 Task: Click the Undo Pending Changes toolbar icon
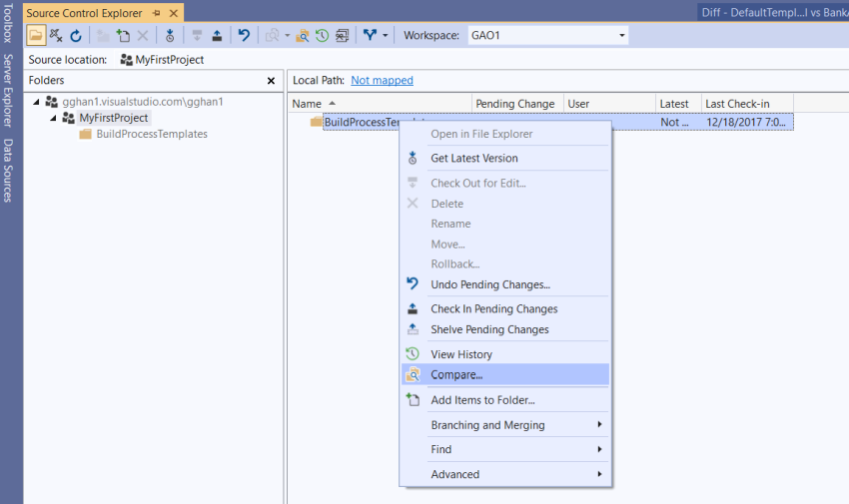(x=244, y=36)
